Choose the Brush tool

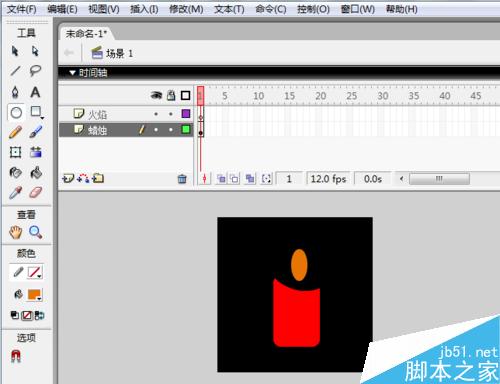tap(36, 132)
